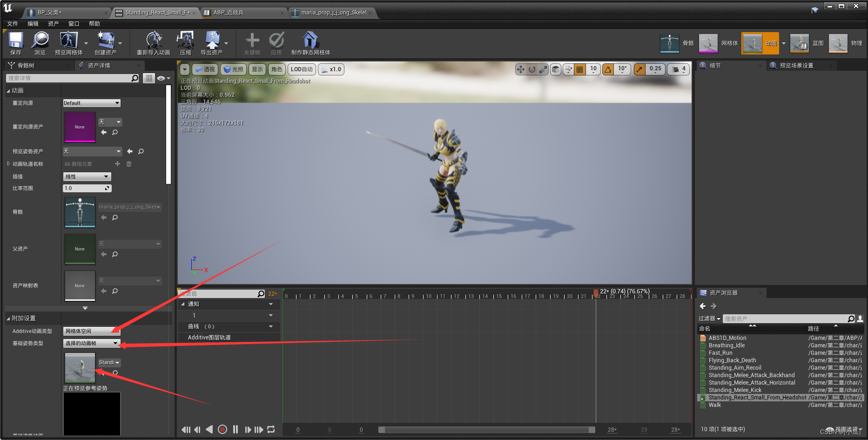This screenshot has height=440, width=868.
Task: Click the base pose animation thumbnail
Action: tap(80, 368)
